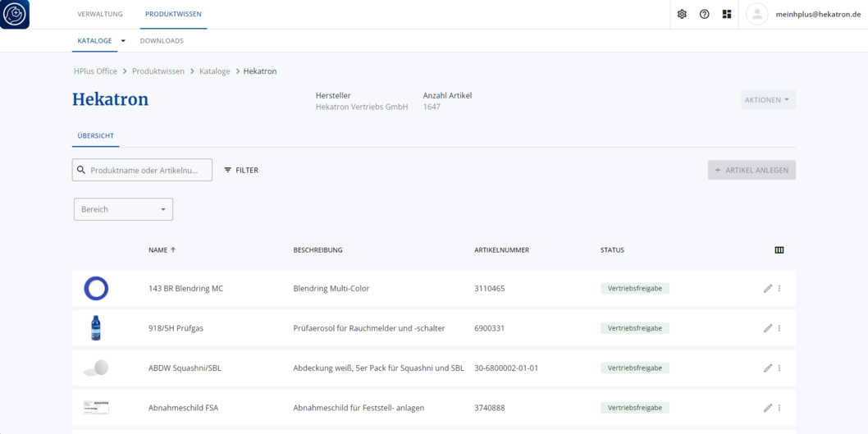
Task: Click the Artikel anlegen button
Action: click(x=752, y=171)
